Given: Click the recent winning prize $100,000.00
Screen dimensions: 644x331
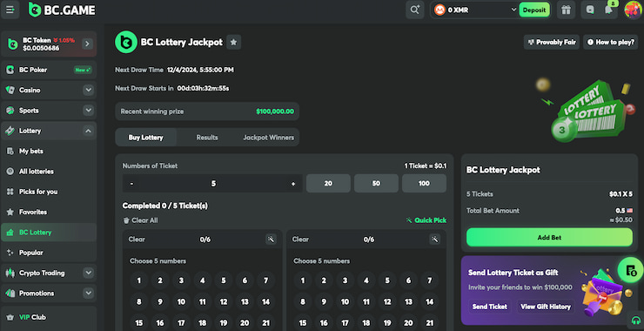Looking at the screenshot, I should click(x=275, y=111).
